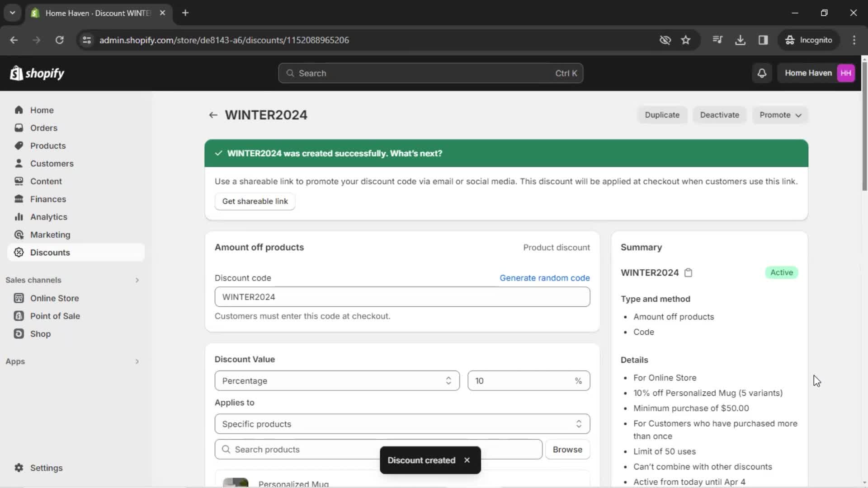Click the Marketing sidebar icon
Image resolution: width=868 pixels, height=488 pixels.
coord(18,234)
